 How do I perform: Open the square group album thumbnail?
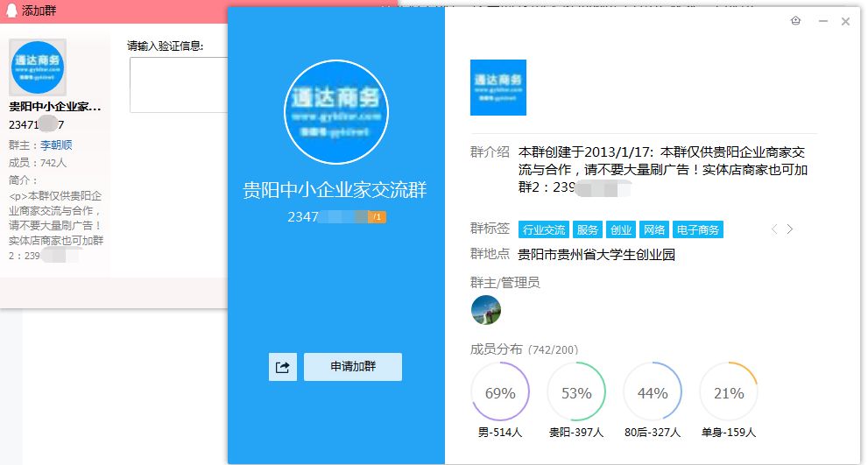click(x=498, y=88)
